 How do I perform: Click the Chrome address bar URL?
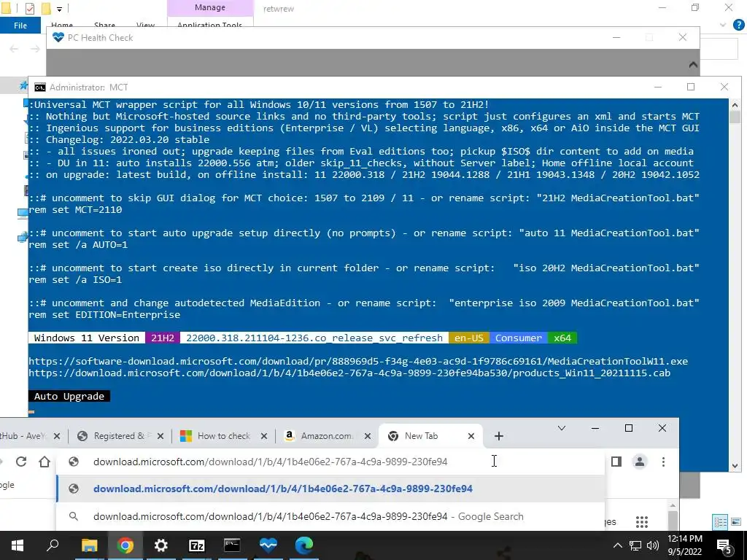click(x=270, y=462)
